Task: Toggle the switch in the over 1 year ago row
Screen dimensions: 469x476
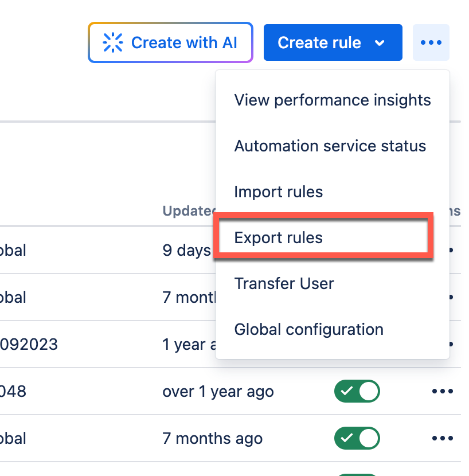Action: click(x=357, y=391)
